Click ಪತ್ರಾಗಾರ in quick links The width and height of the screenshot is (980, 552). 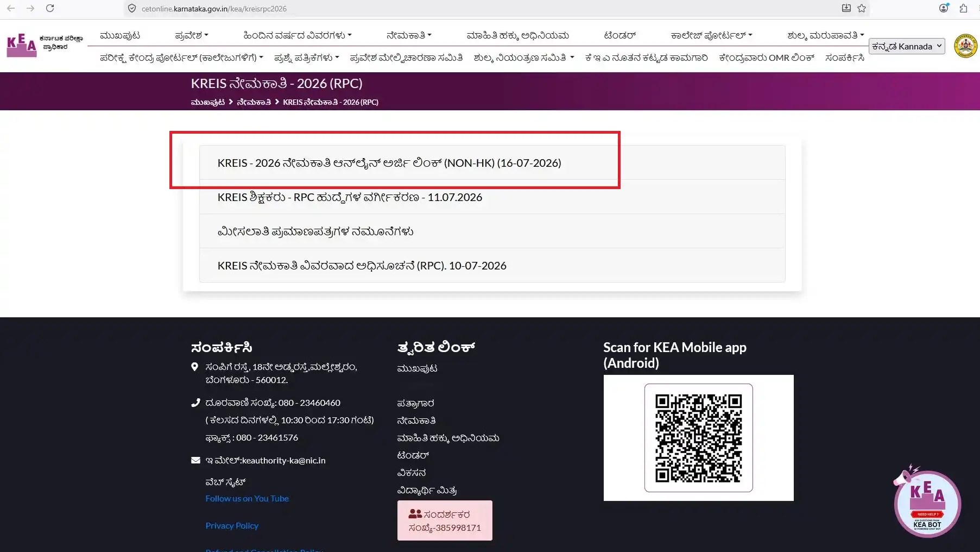click(415, 403)
